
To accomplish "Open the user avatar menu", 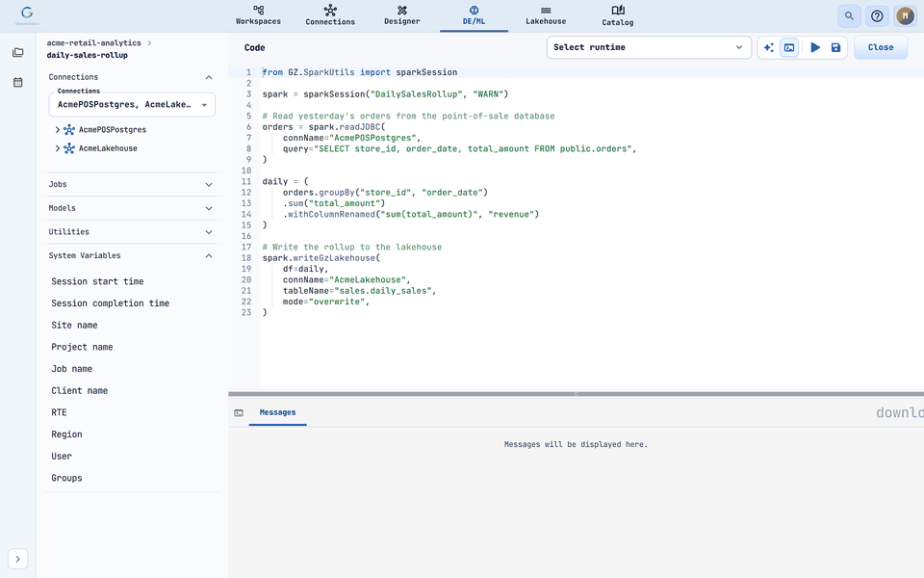I will [x=905, y=16].
